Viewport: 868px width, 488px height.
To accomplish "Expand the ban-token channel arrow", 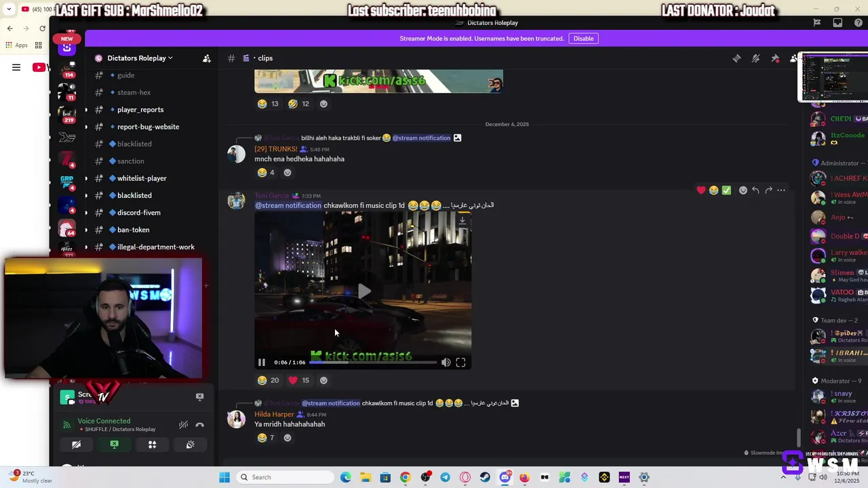I will (85, 230).
